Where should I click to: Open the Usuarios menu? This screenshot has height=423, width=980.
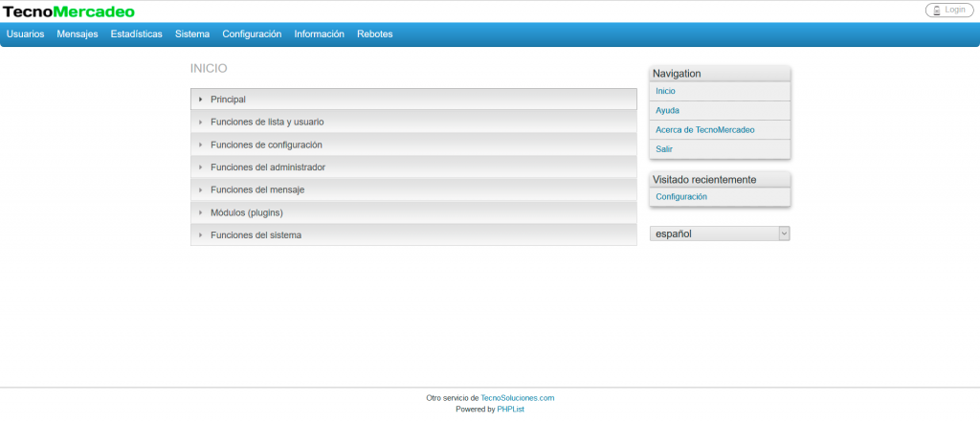click(25, 33)
